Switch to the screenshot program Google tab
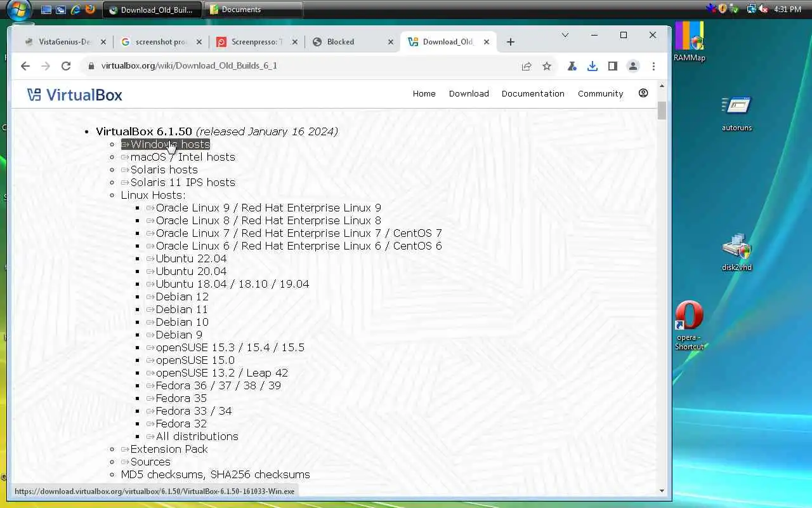This screenshot has height=508, width=812. coord(161,42)
